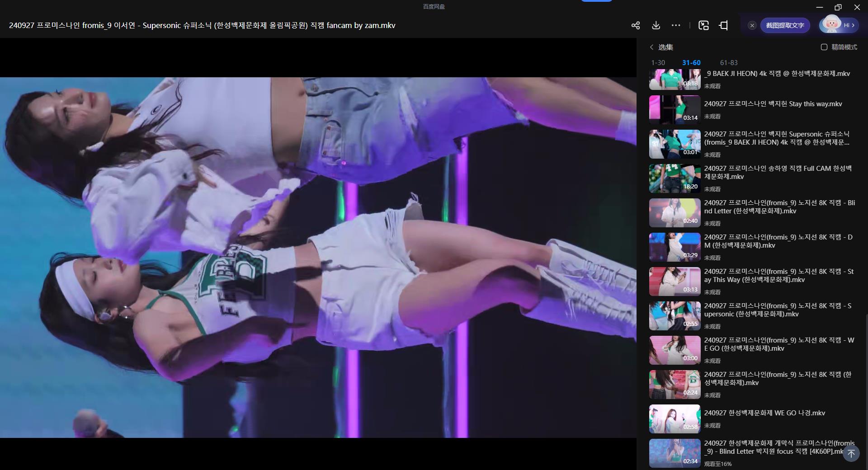Click the 截图提取文字 button
This screenshot has width=868, height=470.
pos(785,25)
